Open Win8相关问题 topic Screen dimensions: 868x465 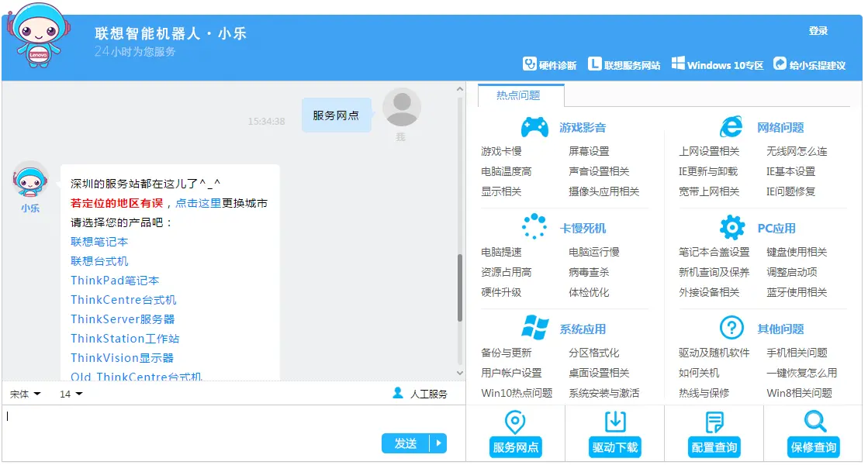[x=799, y=393]
